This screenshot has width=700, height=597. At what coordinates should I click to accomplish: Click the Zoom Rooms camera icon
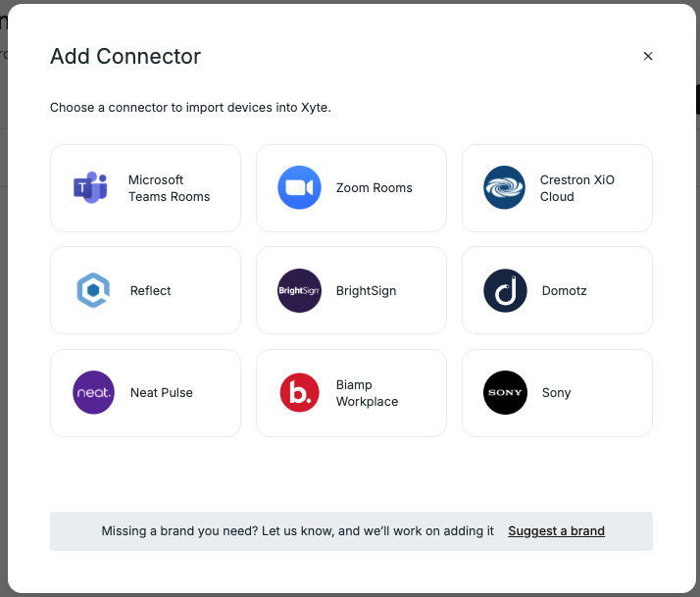click(x=299, y=187)
